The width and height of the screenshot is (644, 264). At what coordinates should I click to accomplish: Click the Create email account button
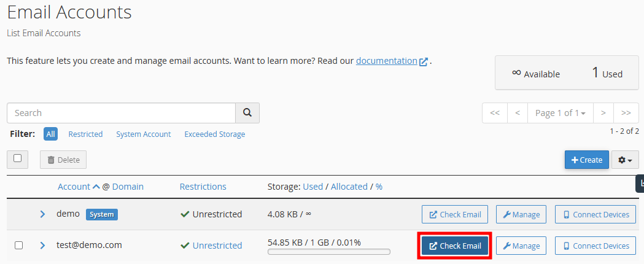point(586,160)
